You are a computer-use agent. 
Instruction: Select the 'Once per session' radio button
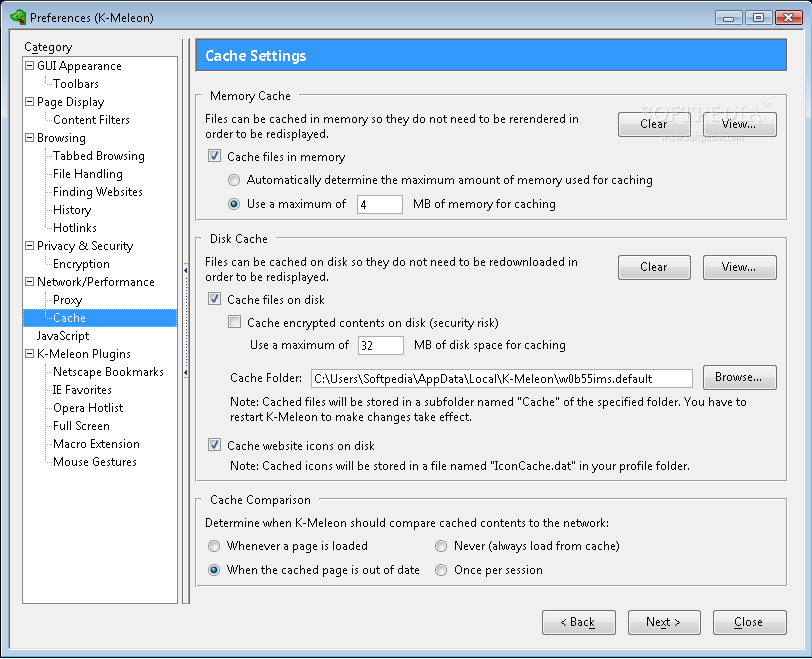click(441, 570)
